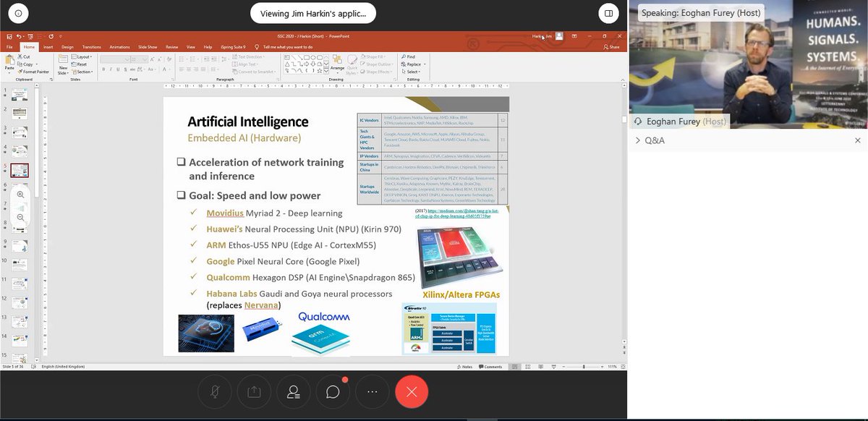The height and width of the screenshot is (421, 868).
Task: Toggle the side-panel layout button in Webex
Action: (609, 12)
